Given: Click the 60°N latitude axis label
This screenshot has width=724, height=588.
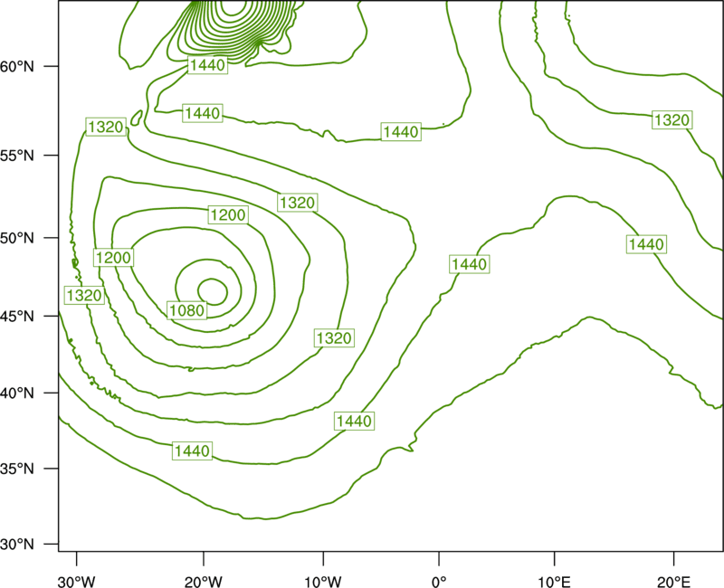Looking at the screenshot, I should pyautogui.click(x=17, y=66).
